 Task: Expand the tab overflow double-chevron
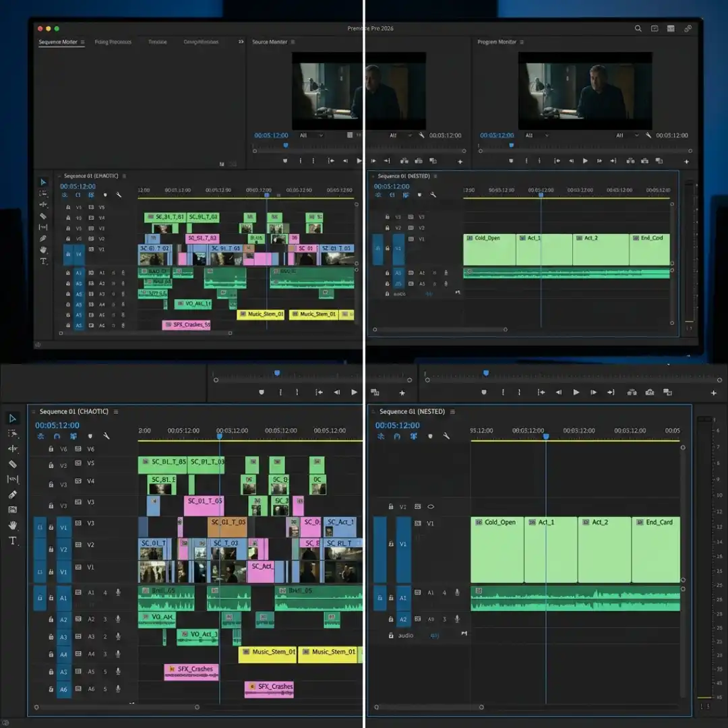[x=241, y=42]
